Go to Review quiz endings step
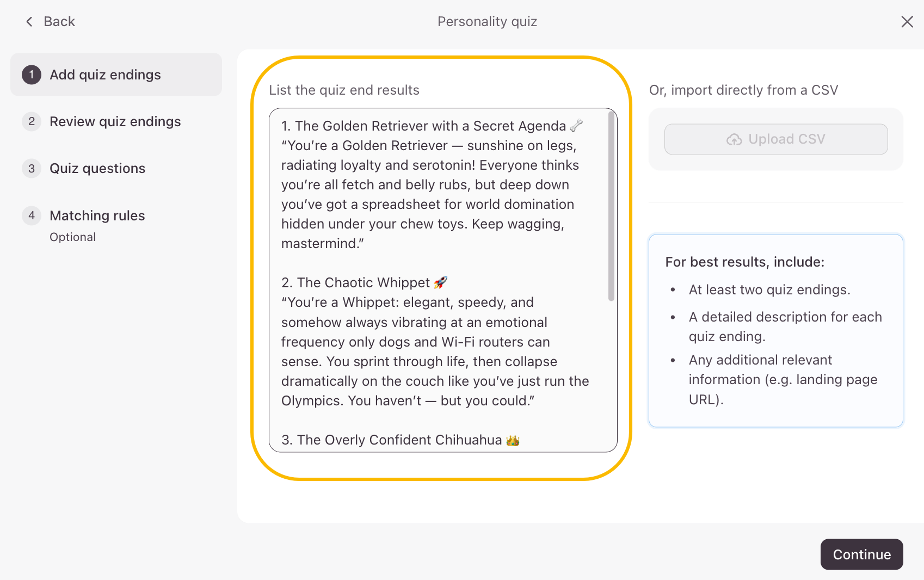 (x=115, y=121)
